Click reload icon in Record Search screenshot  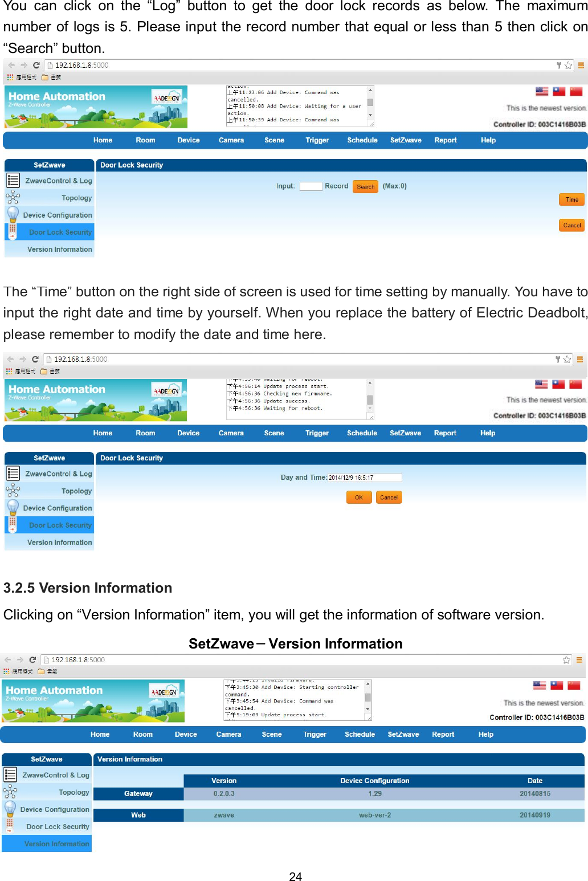[x=36, y=66]
